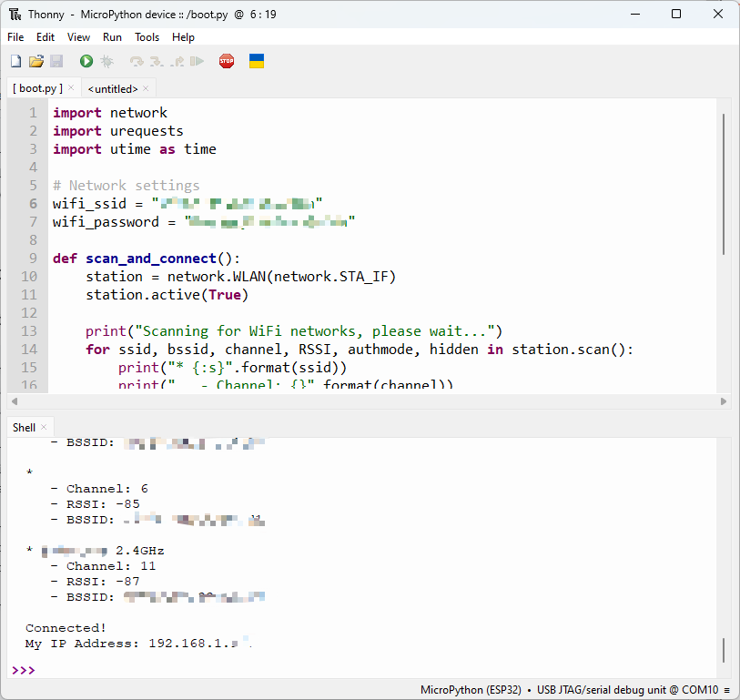740x700 pixels.
Task: Click the code line 'import network'
Action: [x=110, y=113]
